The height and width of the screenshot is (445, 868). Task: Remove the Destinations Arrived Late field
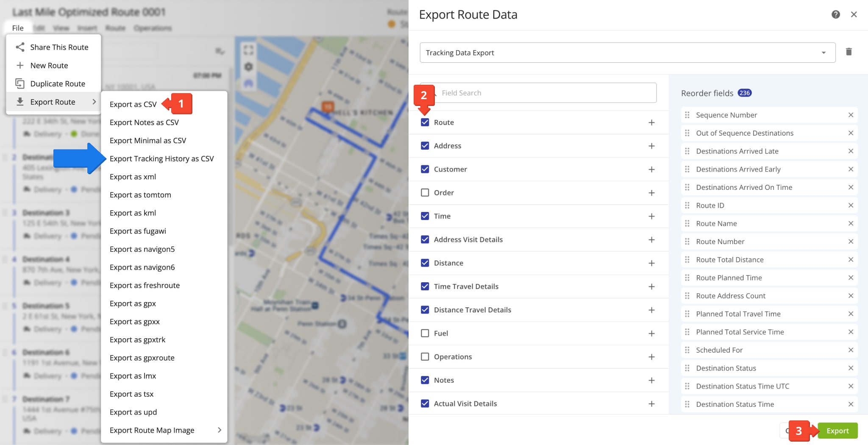click(x=851, y=151)
